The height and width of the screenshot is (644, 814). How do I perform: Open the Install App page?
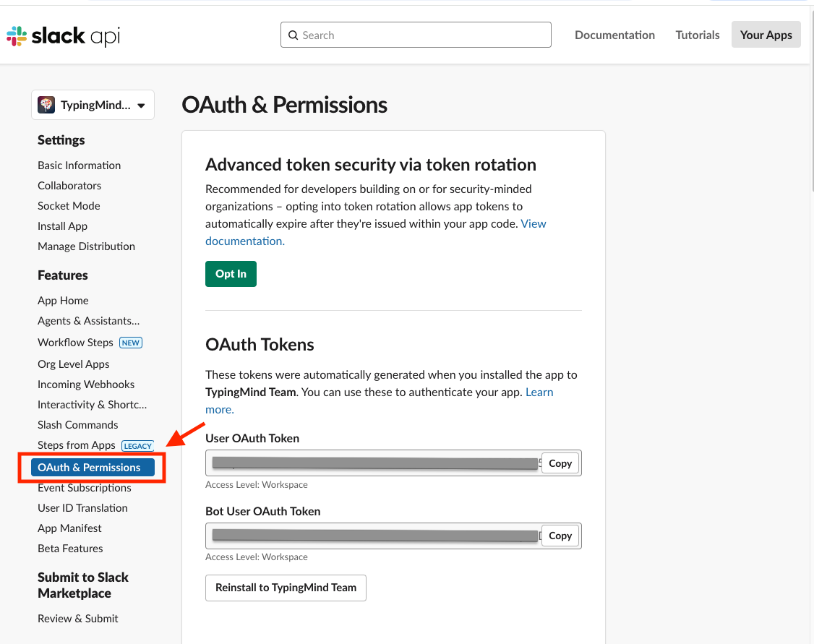[62, 226]
